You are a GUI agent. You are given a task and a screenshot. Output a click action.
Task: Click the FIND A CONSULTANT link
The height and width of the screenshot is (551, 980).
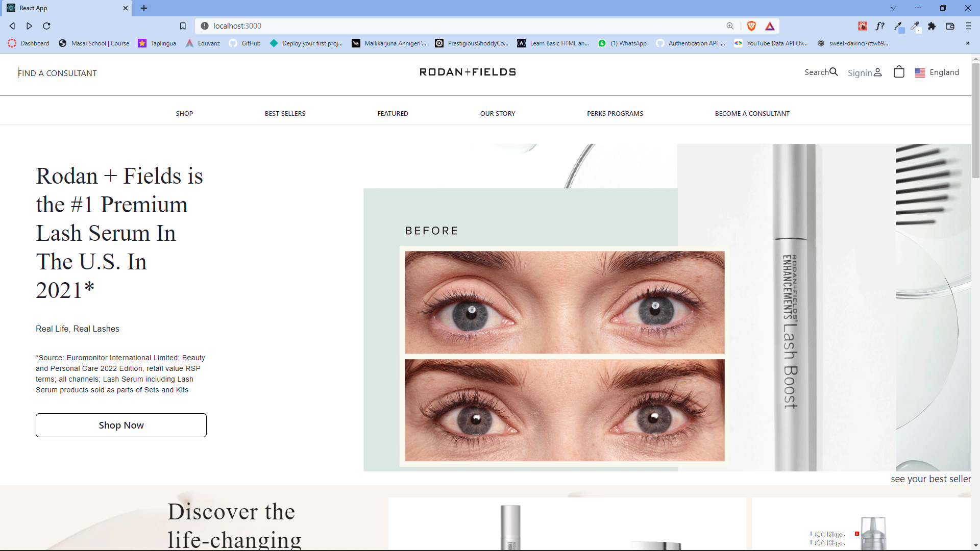pos(57,73)
